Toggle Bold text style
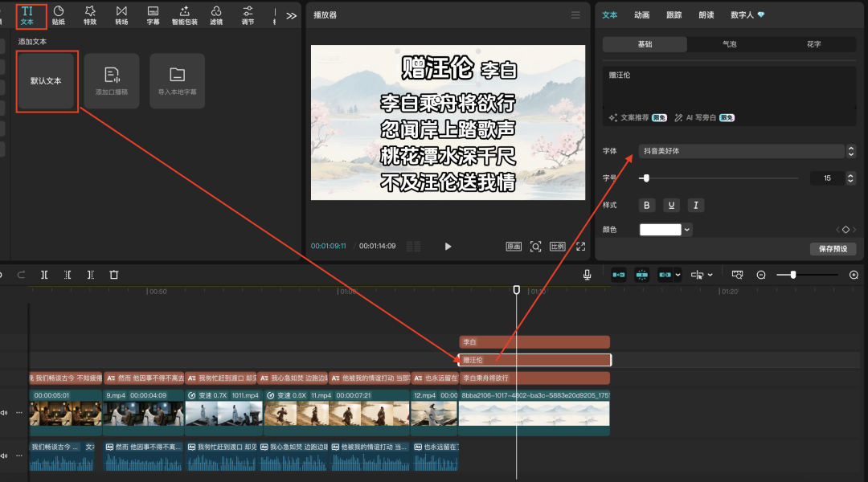 click(647, 206)
